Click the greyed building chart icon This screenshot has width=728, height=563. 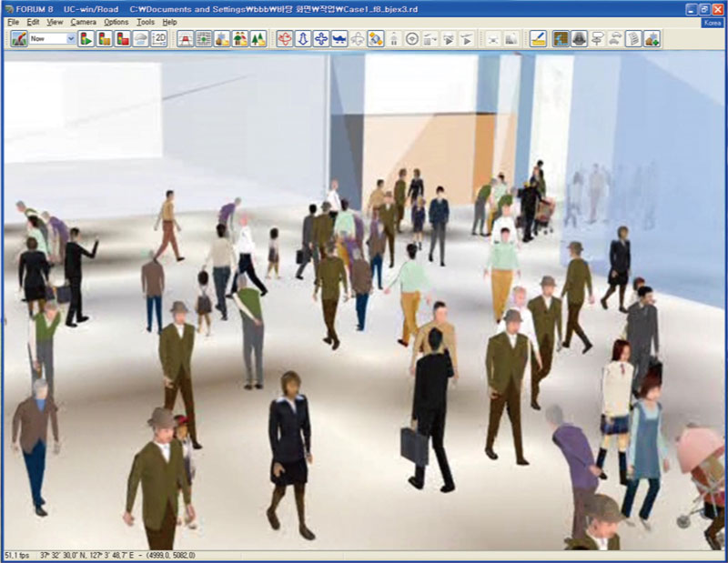tap(511, 39)
